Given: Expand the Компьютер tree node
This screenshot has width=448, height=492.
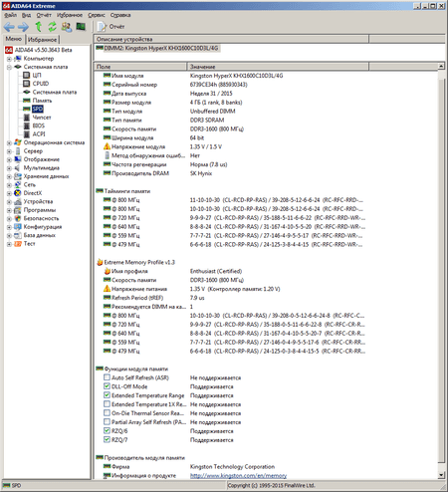Looking at the screenshot, I should click(x=9, y=59).
